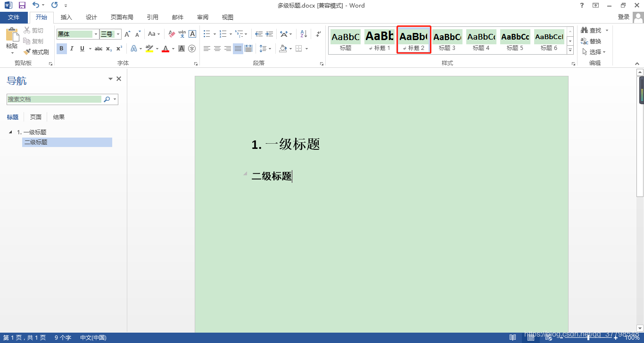The height and width of the screenshot is (343, 644).
Task: Switch to the 插入 ribbon tab
Action: tap(66, 17)
